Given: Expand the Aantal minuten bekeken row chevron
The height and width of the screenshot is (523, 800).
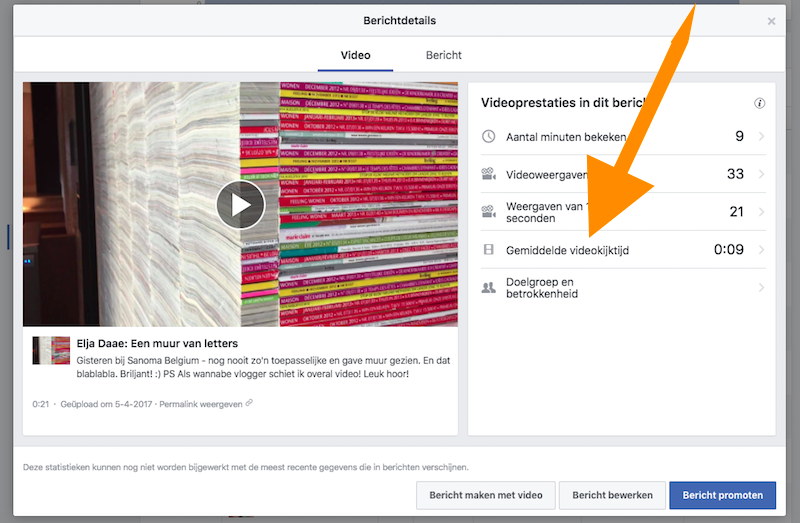Looking at the screenshot, I should [760, 137].
